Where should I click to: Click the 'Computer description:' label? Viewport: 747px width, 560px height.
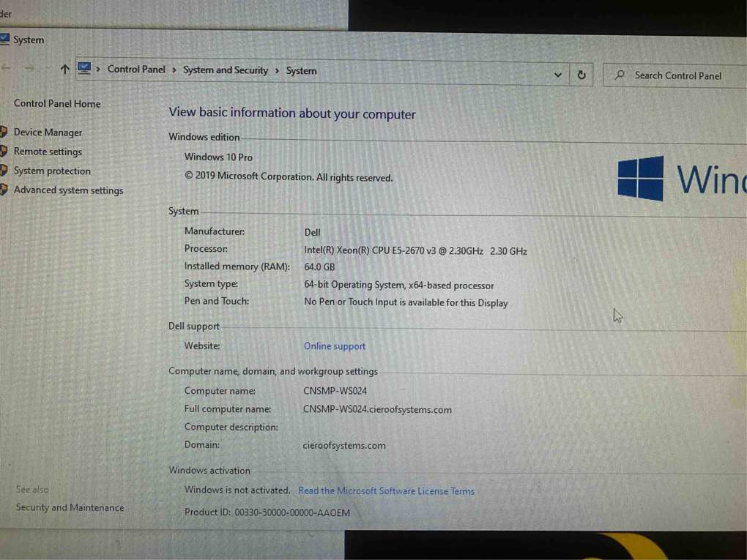(231, 428)
